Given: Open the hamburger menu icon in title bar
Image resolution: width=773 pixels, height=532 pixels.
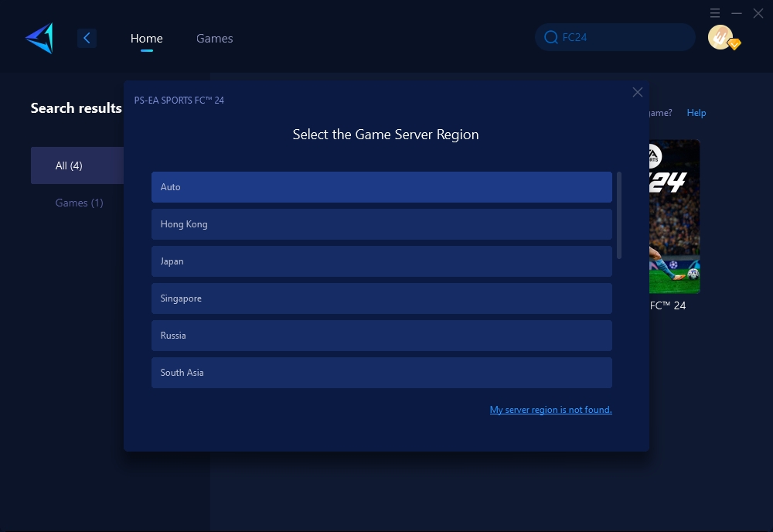Looking at the screenshot, I should pyautogui.click(x=715, y=13).
